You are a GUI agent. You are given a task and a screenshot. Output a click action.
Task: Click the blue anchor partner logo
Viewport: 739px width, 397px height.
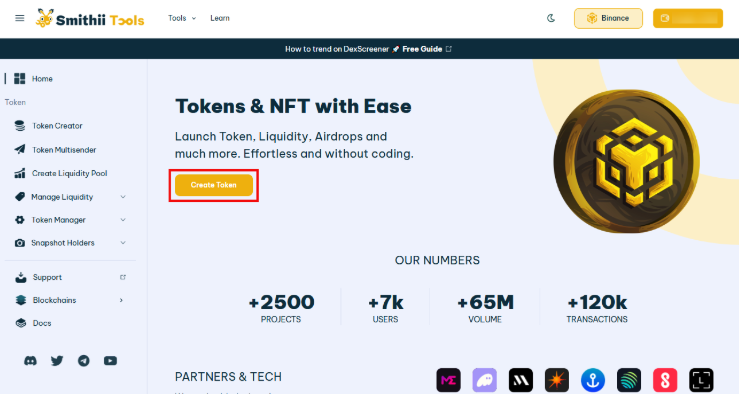[593, 380]
